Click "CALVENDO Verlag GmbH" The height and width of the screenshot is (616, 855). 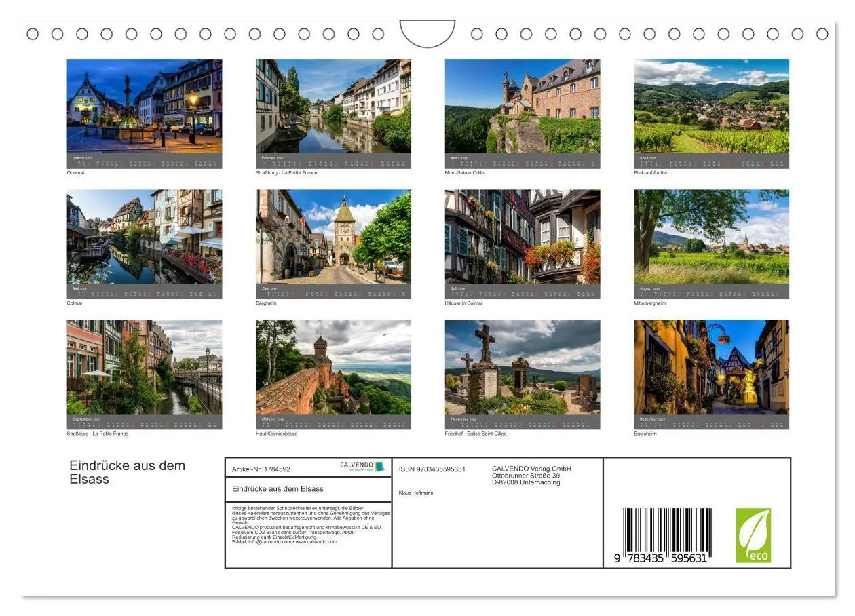point(531,469)
